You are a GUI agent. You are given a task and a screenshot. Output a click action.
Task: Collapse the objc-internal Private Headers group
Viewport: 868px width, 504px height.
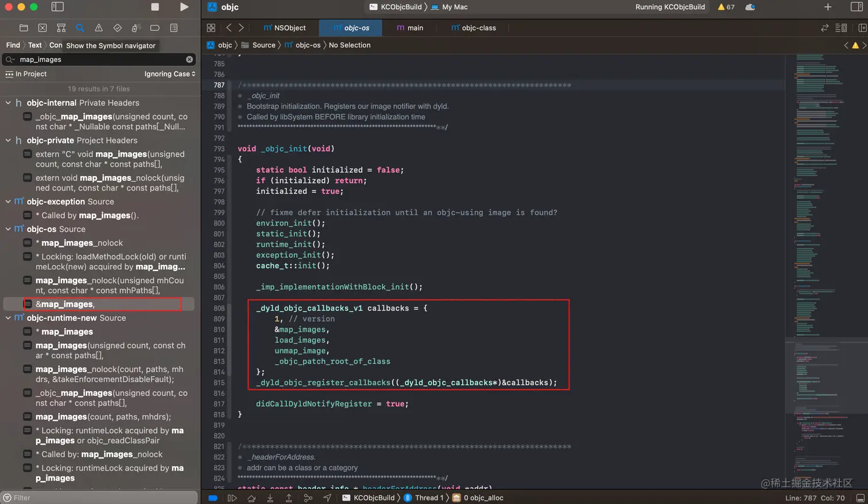pyautogui.click(x=8, y=103)
